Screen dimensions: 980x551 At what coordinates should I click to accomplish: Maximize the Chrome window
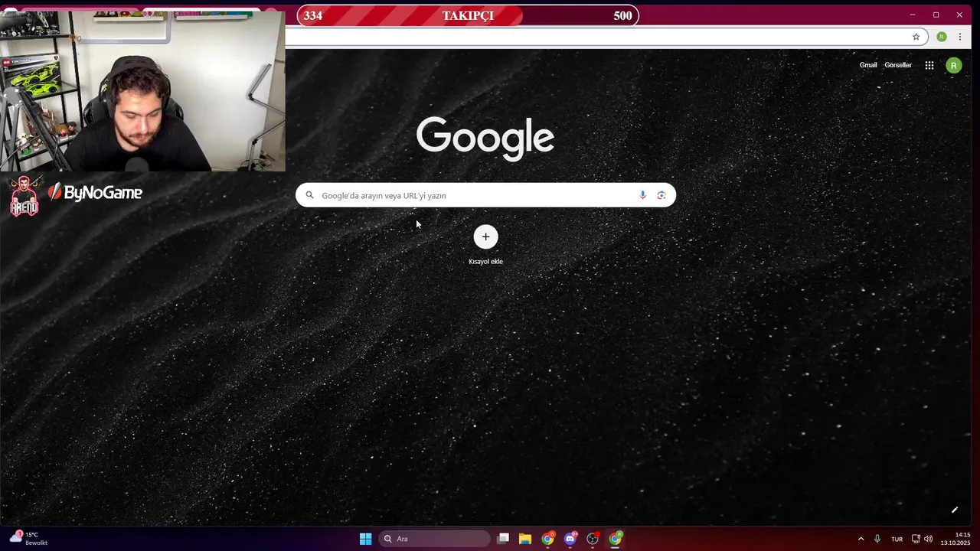point(936,15)
